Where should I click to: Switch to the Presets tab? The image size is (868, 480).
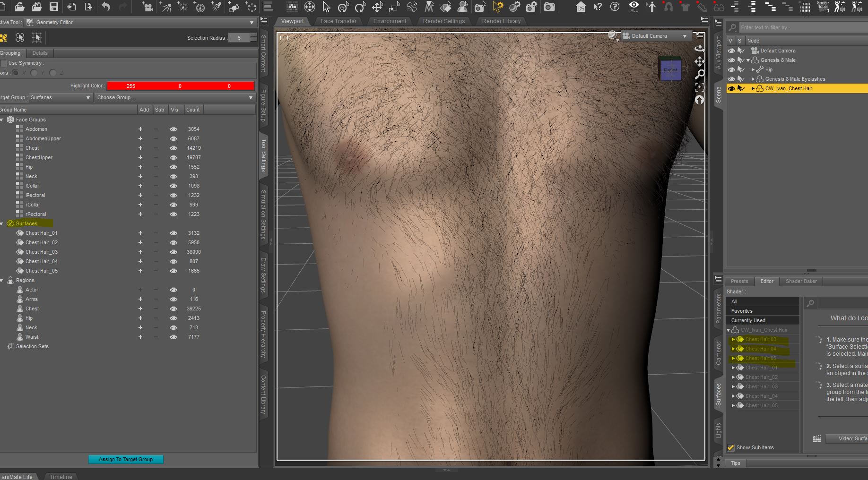pyautogui.click(x=739, y=281)
